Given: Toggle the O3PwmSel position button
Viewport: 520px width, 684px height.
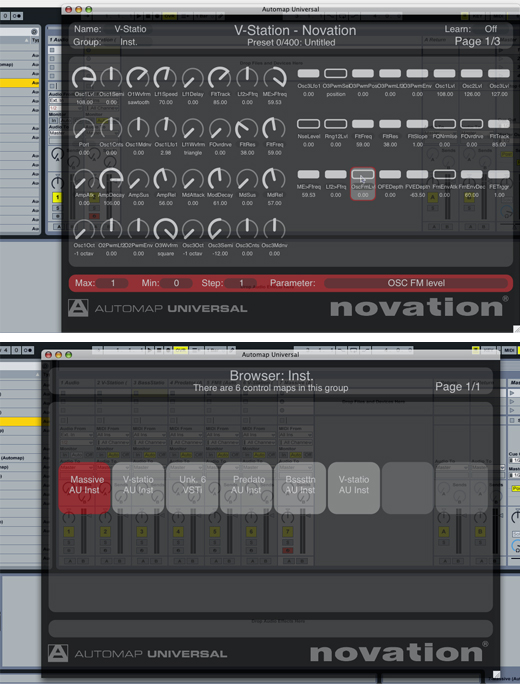Looking at the screenshot, I should coord(335,73).
